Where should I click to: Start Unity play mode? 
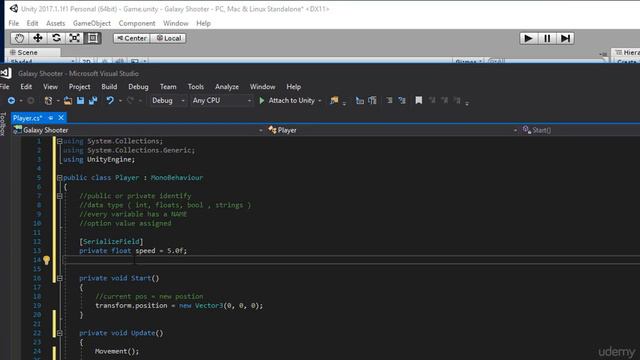[528, 38]
